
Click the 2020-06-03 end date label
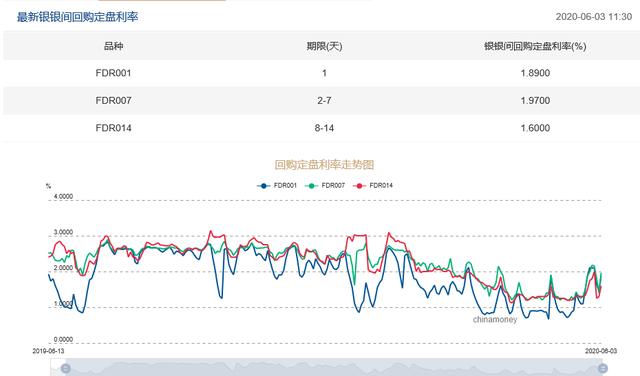[x=601, y=351]
